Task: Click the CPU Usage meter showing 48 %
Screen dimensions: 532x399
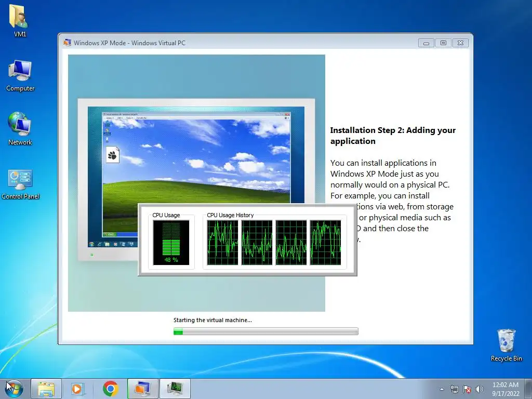Action: 171,242
